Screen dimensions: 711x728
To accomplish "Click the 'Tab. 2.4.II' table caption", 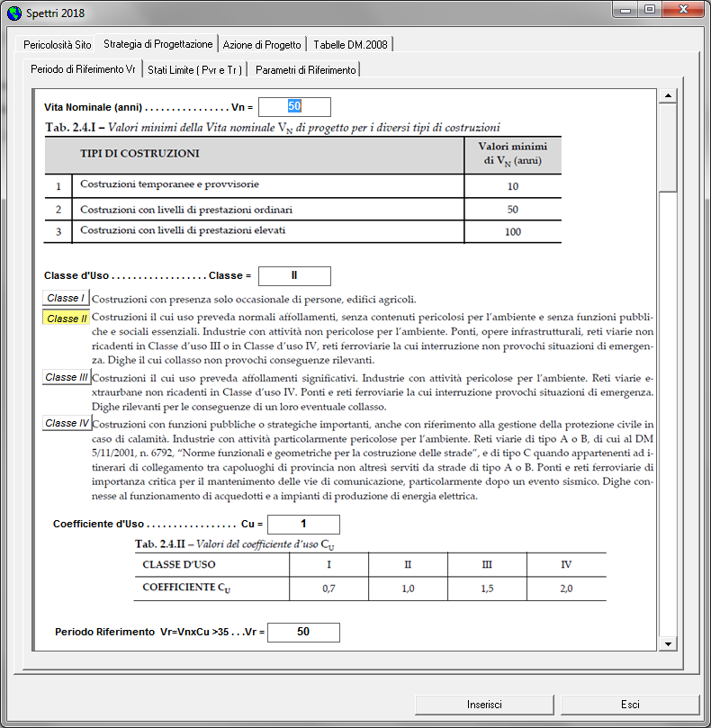I will point(235,544).
